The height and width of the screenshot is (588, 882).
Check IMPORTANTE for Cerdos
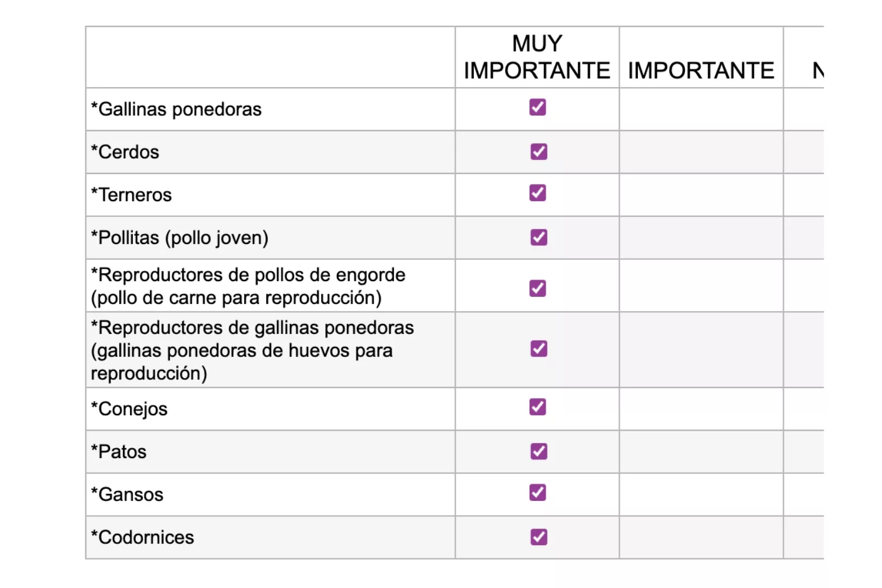[700, 152]
